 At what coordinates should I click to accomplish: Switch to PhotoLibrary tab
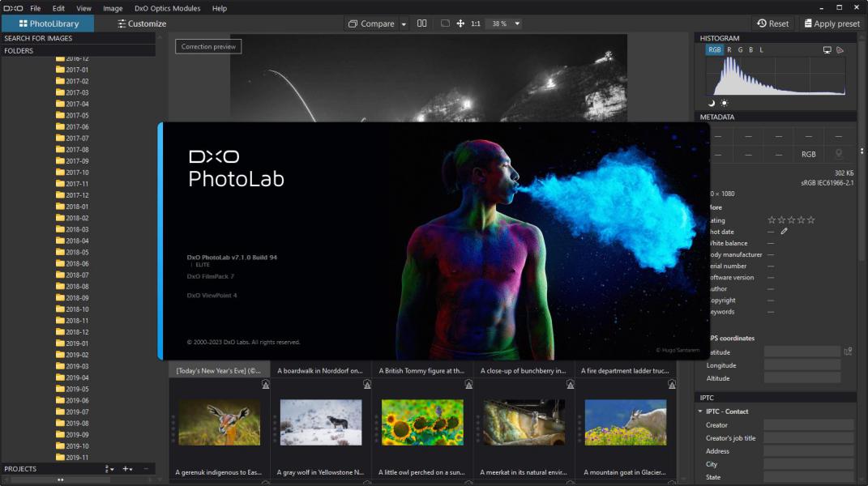tap(48, 23)
